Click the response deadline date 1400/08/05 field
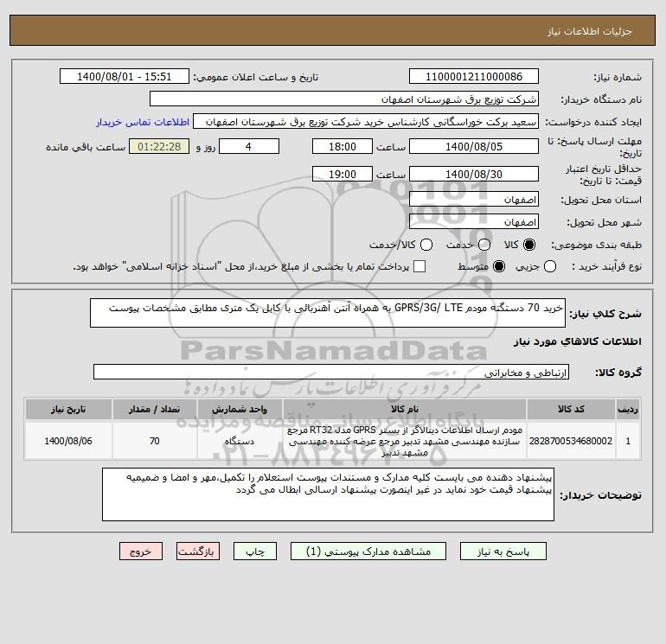666x644 pixels. (474, 146)
